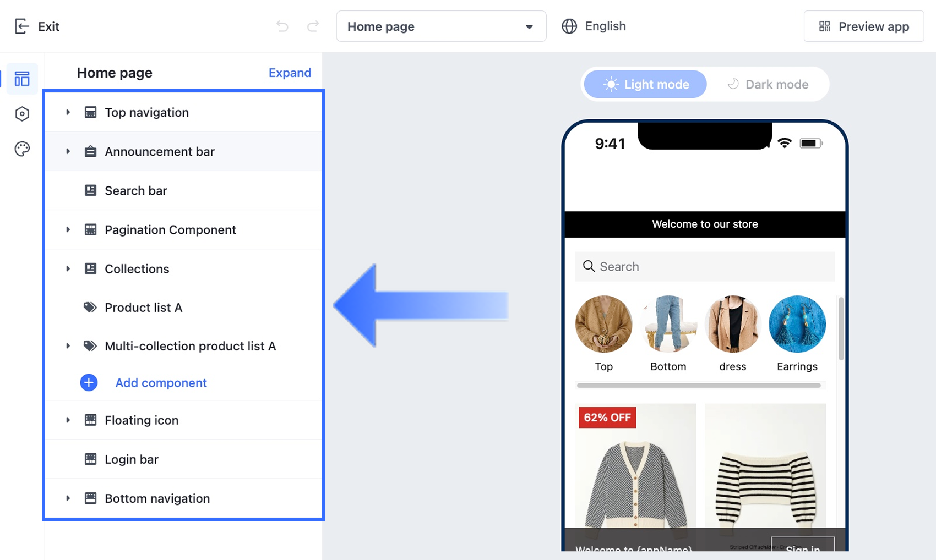This screenshot has width=936, height=560.
Task: Click the Exit label
Action: pos(48,26)
